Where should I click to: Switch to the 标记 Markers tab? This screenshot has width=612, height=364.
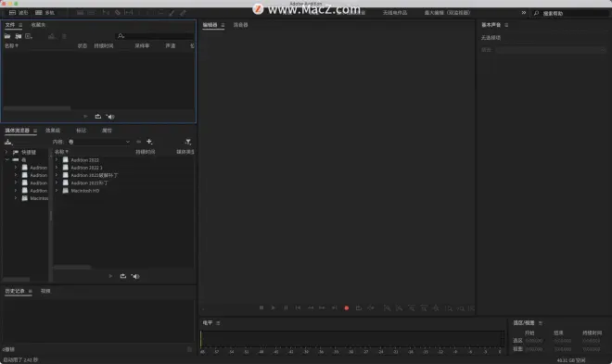[82, 131]
